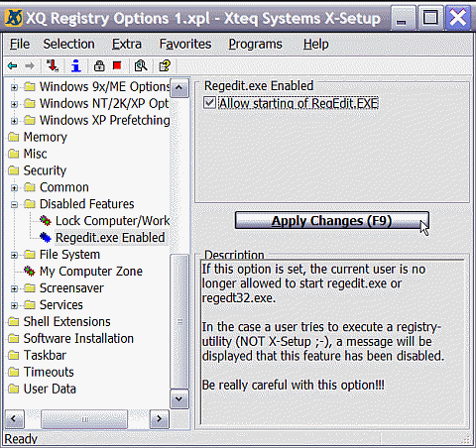Click the tree's horizontal scrollbar thumb
This screenshot has width=476, height=448.
click(84, 419)
